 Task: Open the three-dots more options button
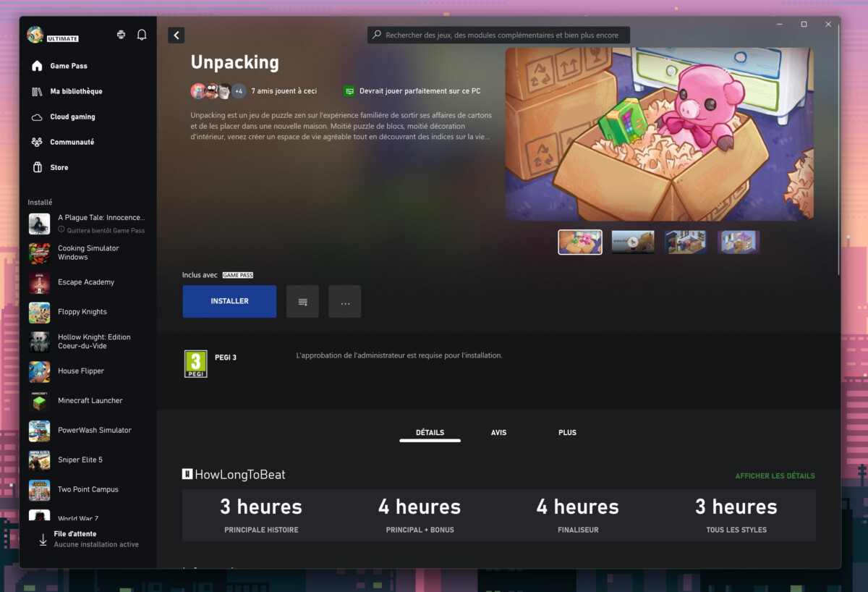[x=345, y=301]
